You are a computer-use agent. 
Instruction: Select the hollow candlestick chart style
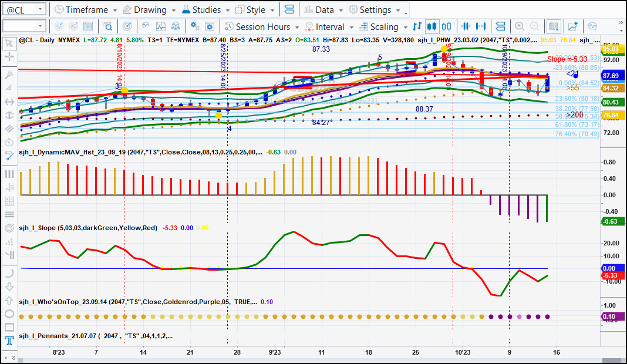447,26
